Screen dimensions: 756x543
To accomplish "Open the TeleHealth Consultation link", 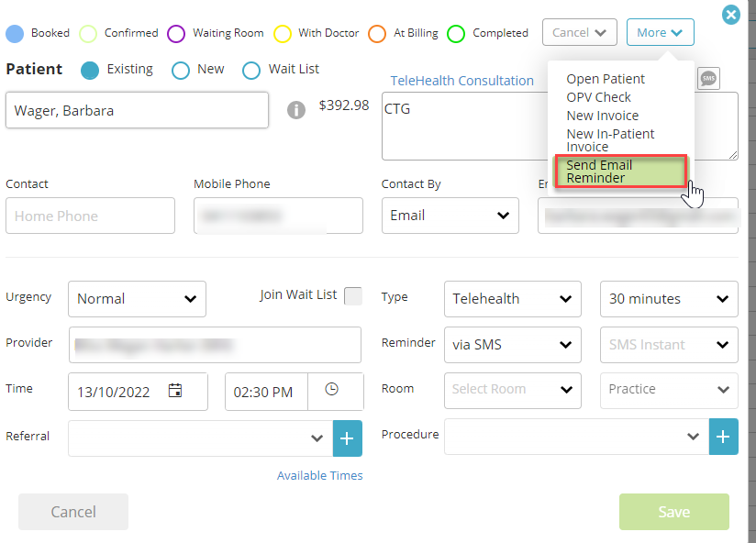I will (461, 81).
